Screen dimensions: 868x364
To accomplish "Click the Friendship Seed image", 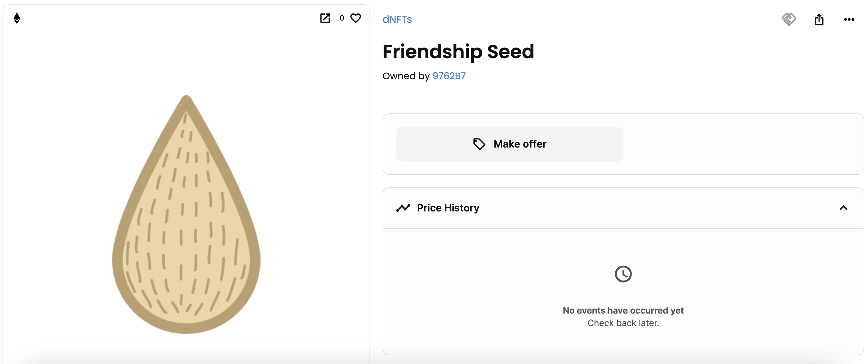I will pyautogui.click(x=186, y=214).
